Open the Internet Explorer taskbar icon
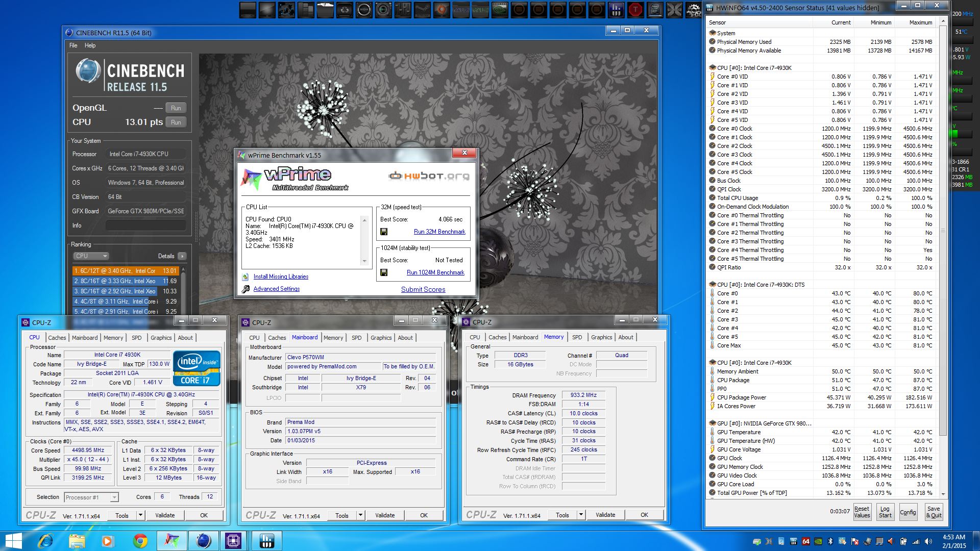Screen dimensions: 980x551 pos(46,541)
